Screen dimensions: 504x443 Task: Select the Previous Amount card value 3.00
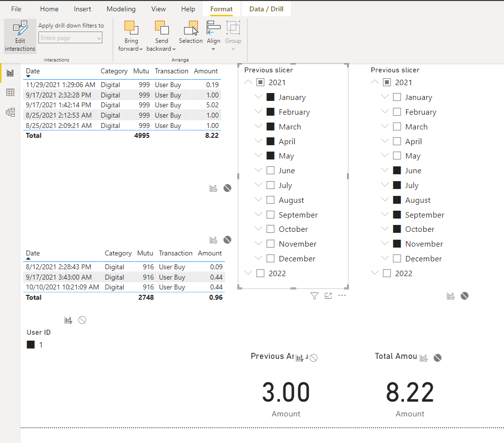coord(286,392)
